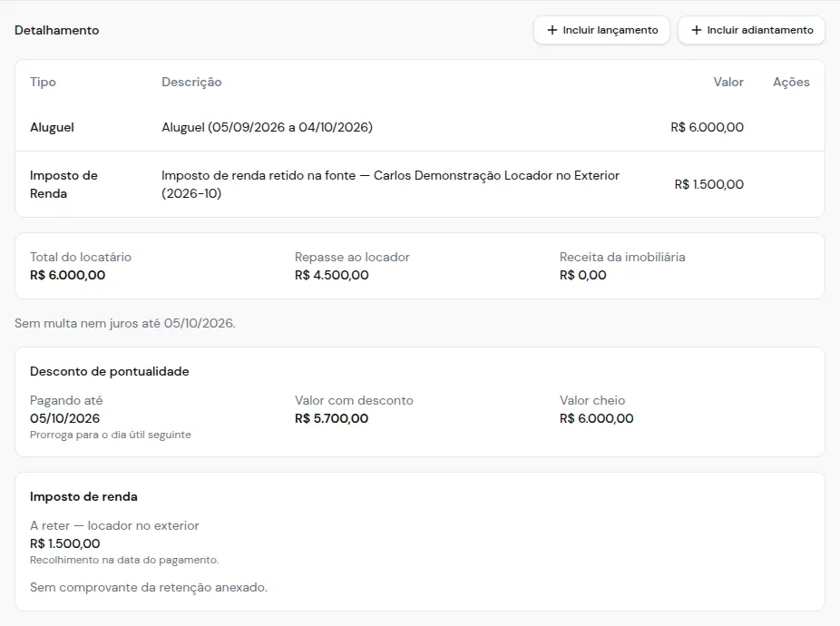Click the Desconto de pontualidade heading
840x626 pixels.
[x=109, y=371]
